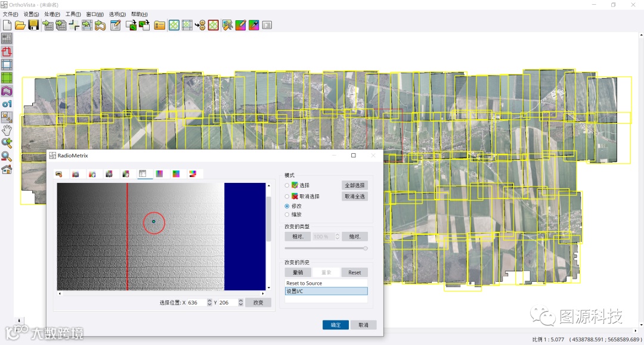Open a project with the folder icon
The width and height of the screenshot is (644, 345).
click(20, 26)
